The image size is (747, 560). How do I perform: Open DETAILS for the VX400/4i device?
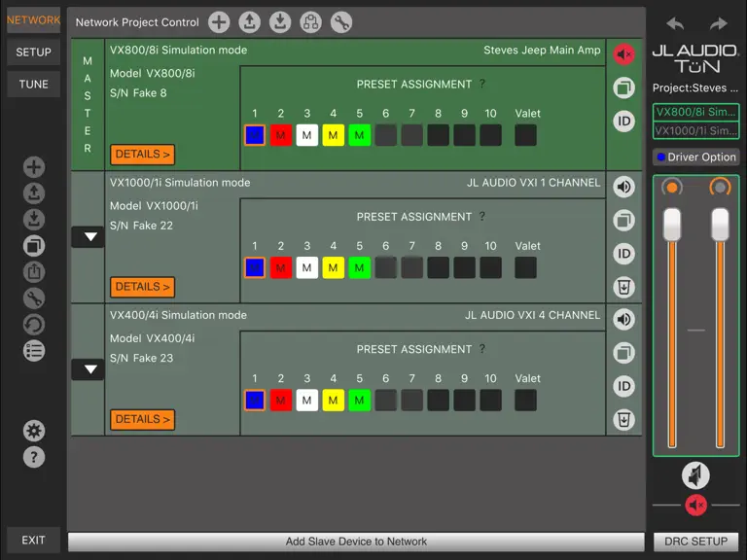pyautogui.click(x=142, y=420)
